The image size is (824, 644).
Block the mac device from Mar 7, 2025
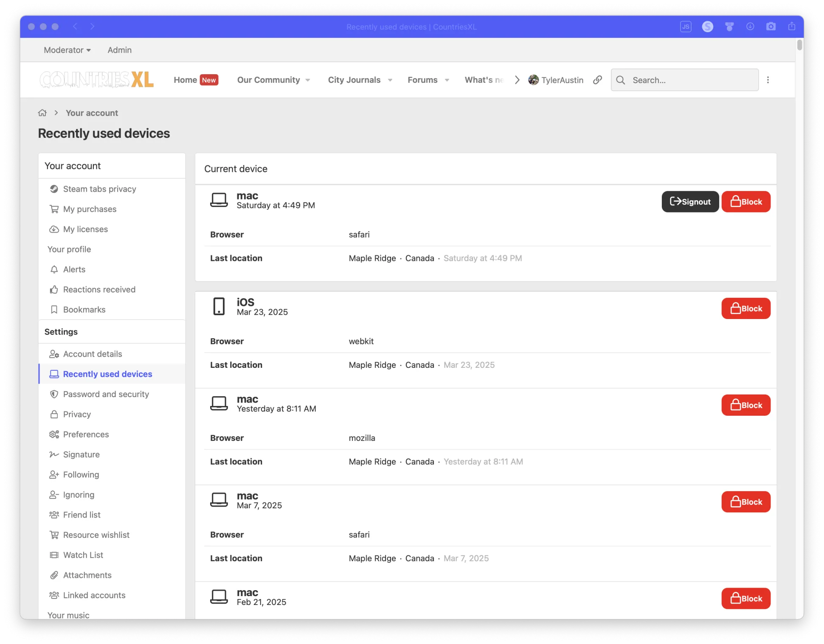click(x=745, y=502)
